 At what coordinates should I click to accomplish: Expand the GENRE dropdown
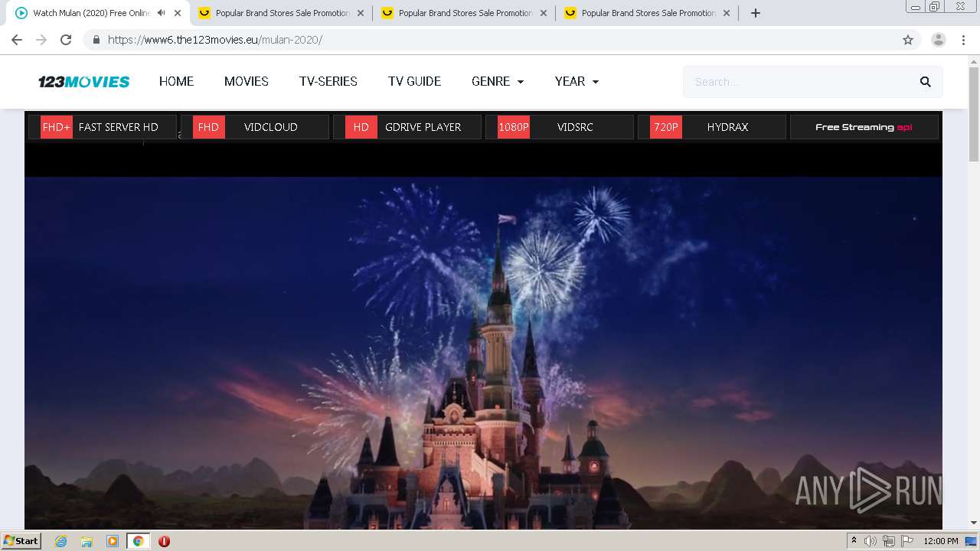498,81
